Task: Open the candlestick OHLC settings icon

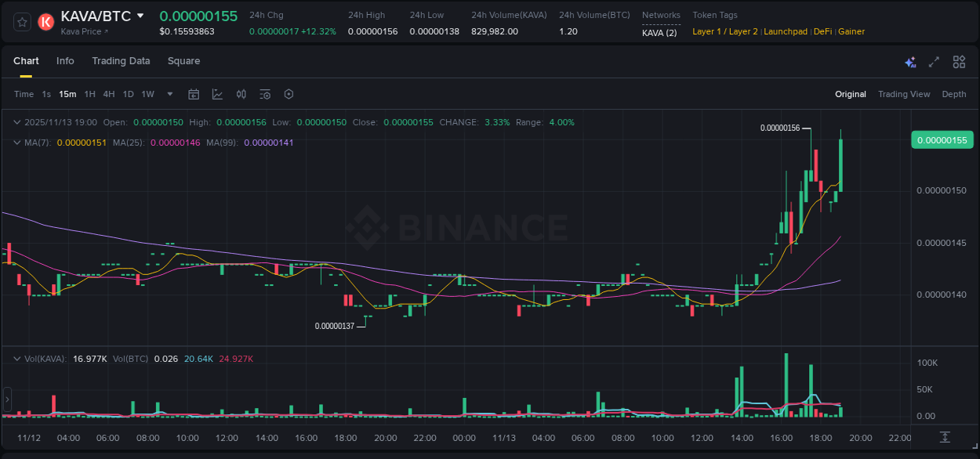Action: pos(241,93)
